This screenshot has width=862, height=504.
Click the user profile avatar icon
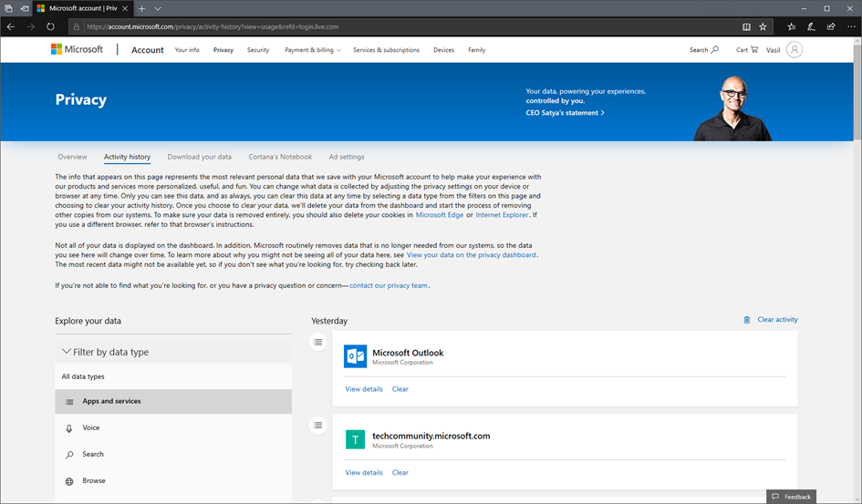pos(794,50)
